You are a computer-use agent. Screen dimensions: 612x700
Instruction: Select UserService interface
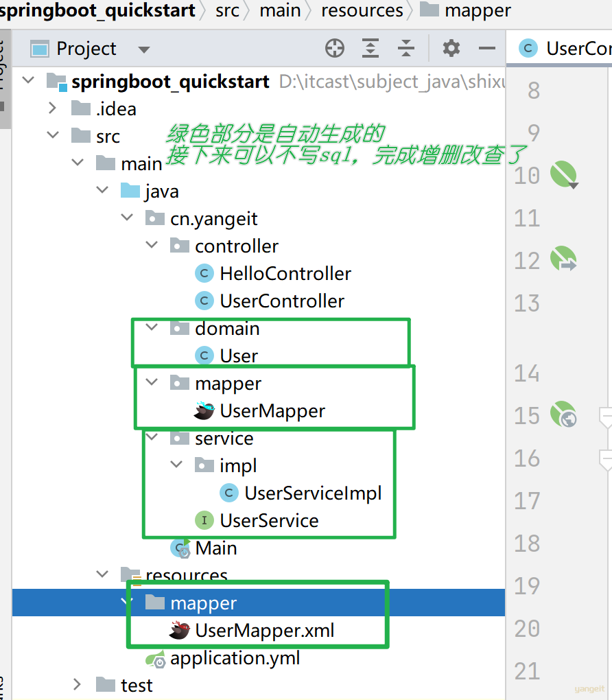tap(269, 520)
